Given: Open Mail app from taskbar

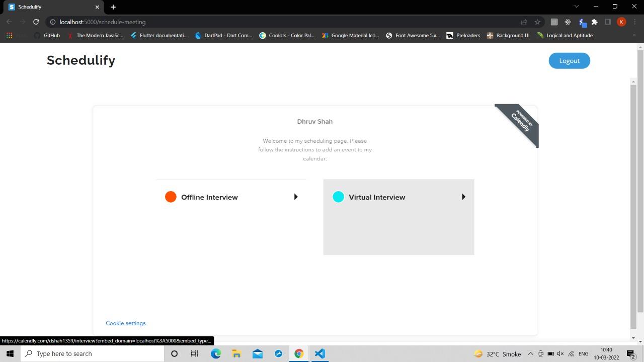Looking at the screenshot, I should [258, 353].
